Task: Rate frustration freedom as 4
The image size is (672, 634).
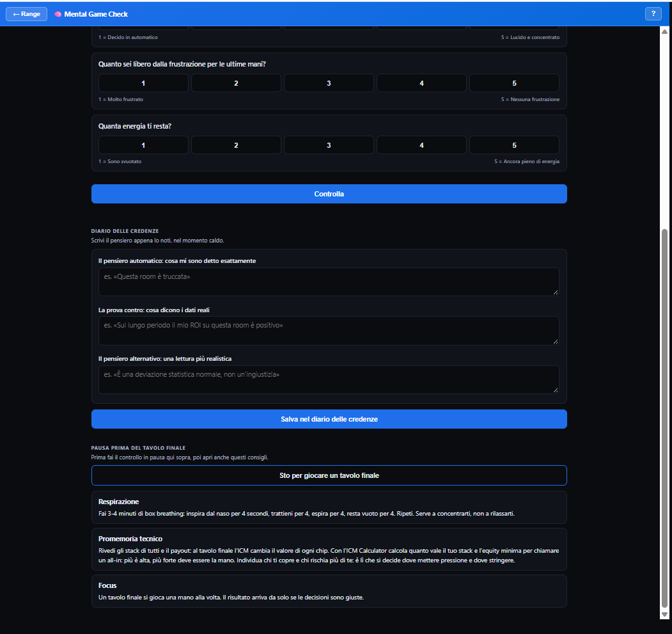Action: (422, 83)
